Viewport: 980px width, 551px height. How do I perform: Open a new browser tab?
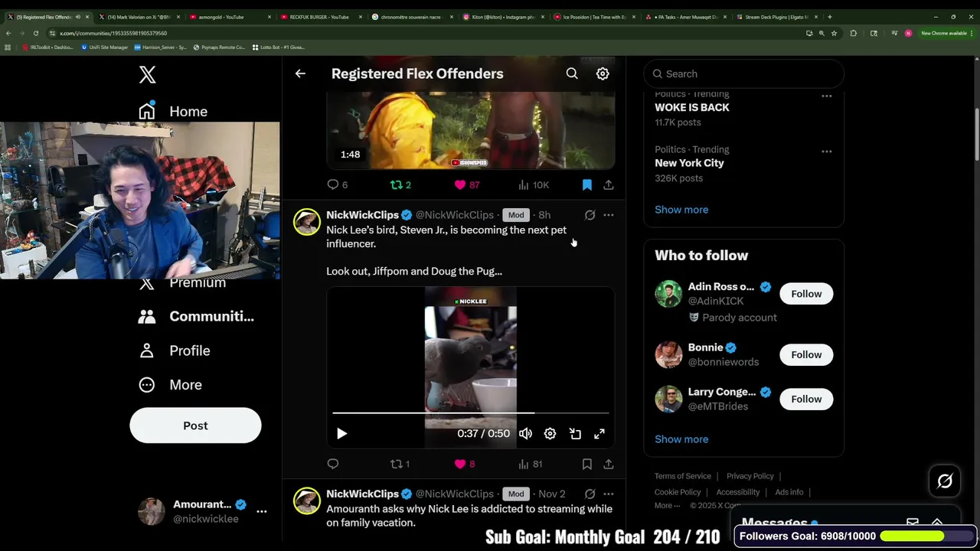[829, 17]
